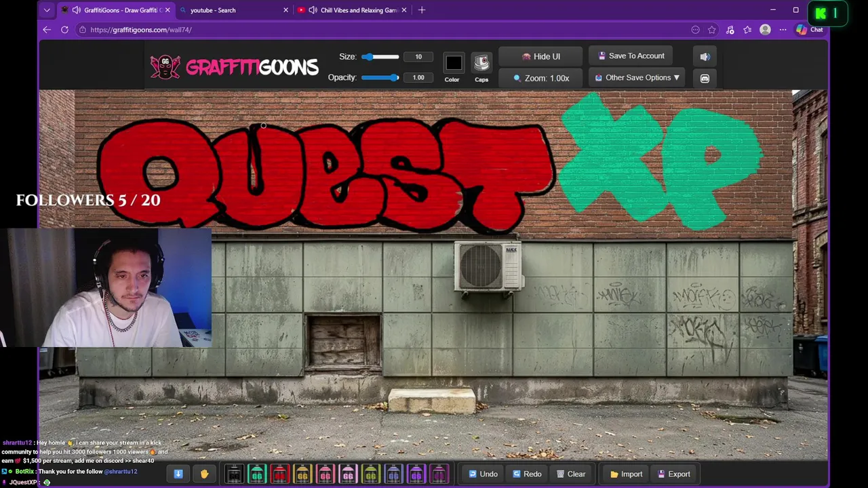This screenshot has width=868, height=488.
Task: Reload the page in the browser
Action: coord(64,30)
